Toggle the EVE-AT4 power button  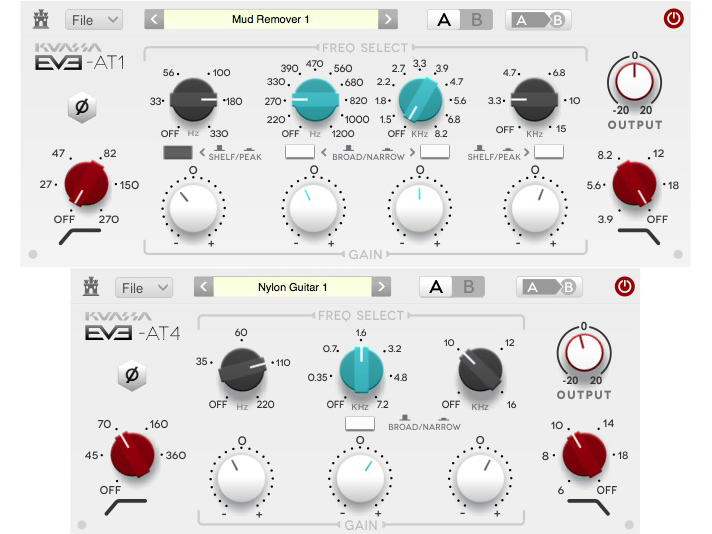624,287
